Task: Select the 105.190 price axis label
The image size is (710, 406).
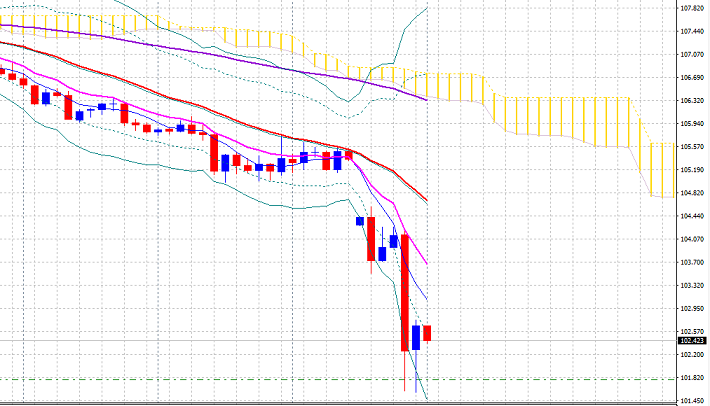Action: click(x=692, y=170)
